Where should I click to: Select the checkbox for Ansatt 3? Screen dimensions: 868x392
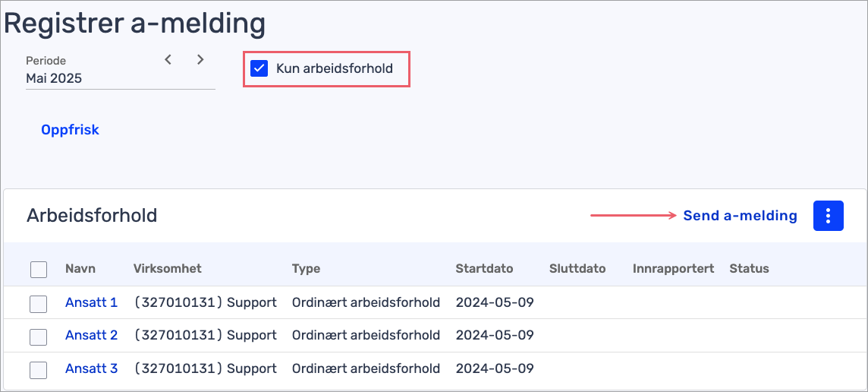click(x=38, y=371)
